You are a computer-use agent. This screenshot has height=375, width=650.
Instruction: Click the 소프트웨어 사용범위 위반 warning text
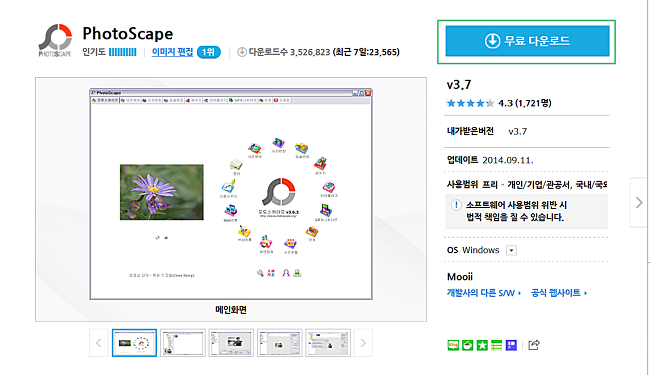coord(516,211)
